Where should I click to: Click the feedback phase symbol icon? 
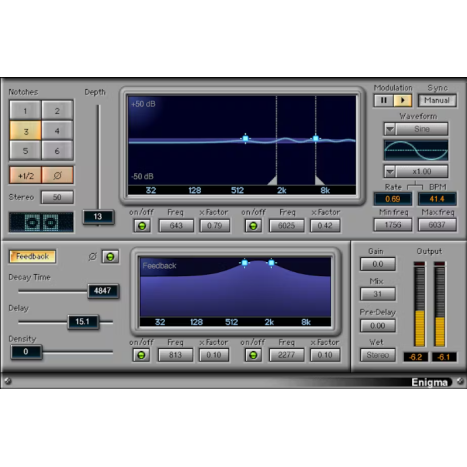[x=92, y=256]
